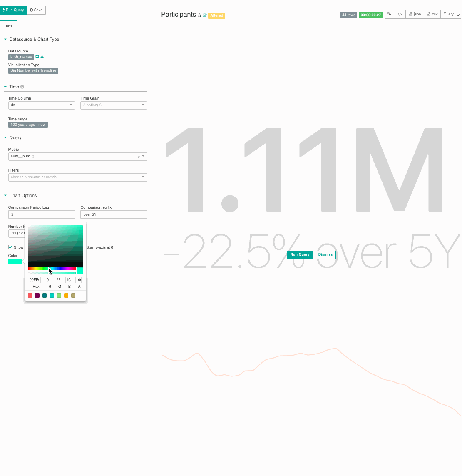Select the light green preset swatch

tap(59, 295)
